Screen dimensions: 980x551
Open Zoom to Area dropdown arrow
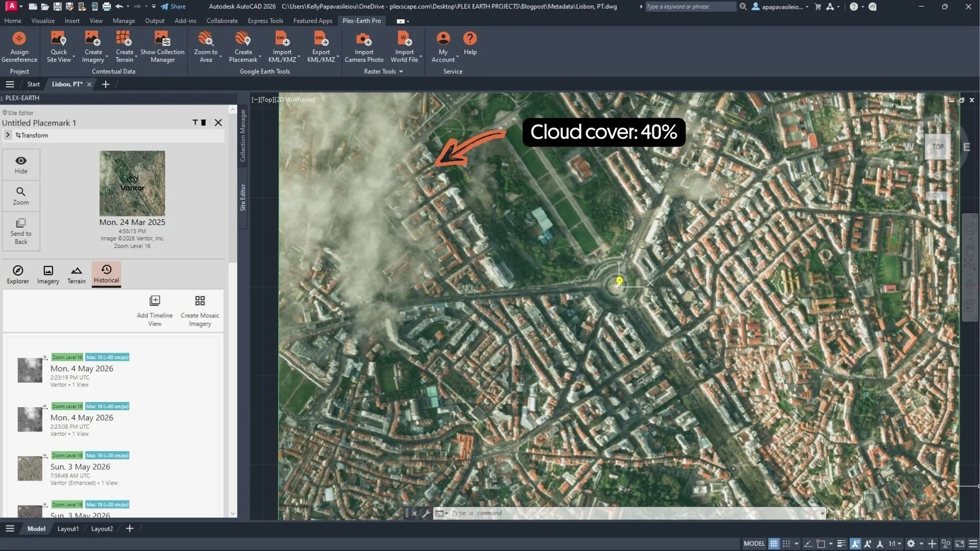220,56
